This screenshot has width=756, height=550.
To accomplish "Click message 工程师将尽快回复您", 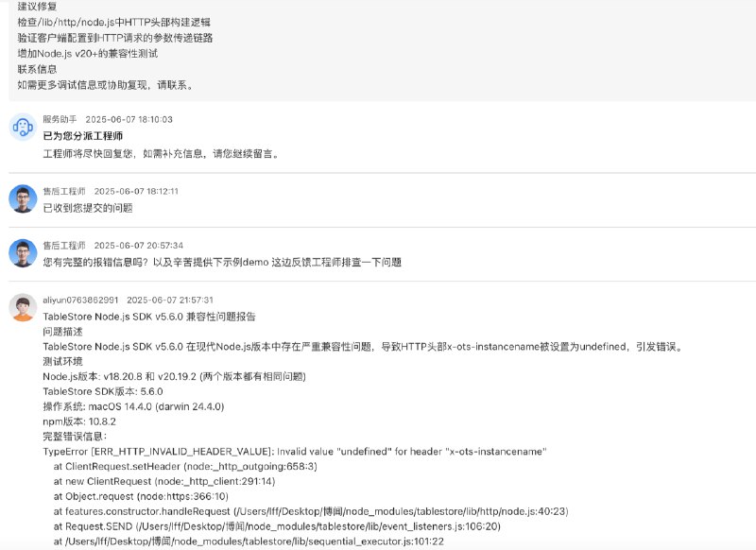I will [162, 154].
